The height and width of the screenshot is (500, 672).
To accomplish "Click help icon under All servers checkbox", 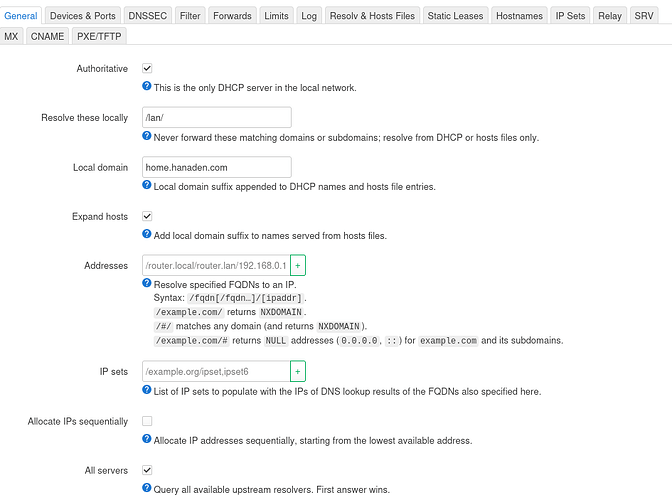I will point(147,488).
